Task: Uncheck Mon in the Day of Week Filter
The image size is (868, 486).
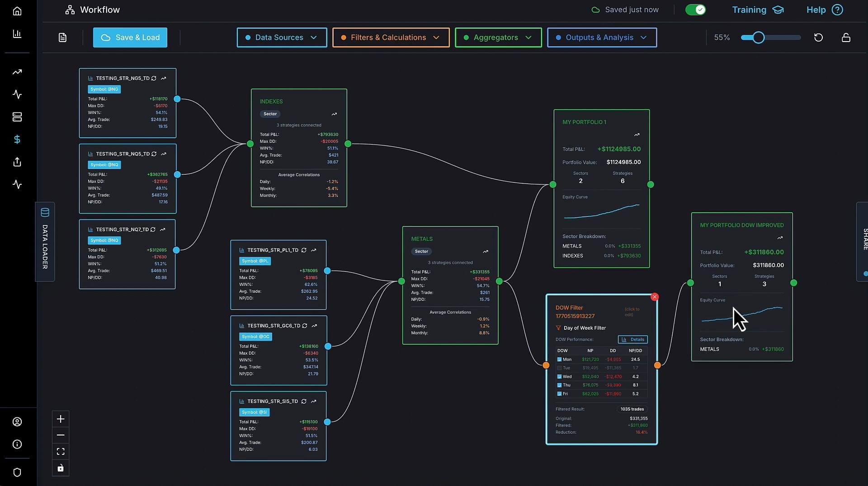Action: click(x=560, y=359)
